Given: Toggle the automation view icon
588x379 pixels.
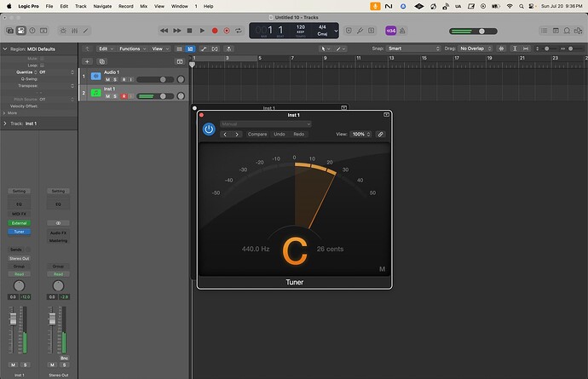Looking at the screenshot, I should pos(204,49).
